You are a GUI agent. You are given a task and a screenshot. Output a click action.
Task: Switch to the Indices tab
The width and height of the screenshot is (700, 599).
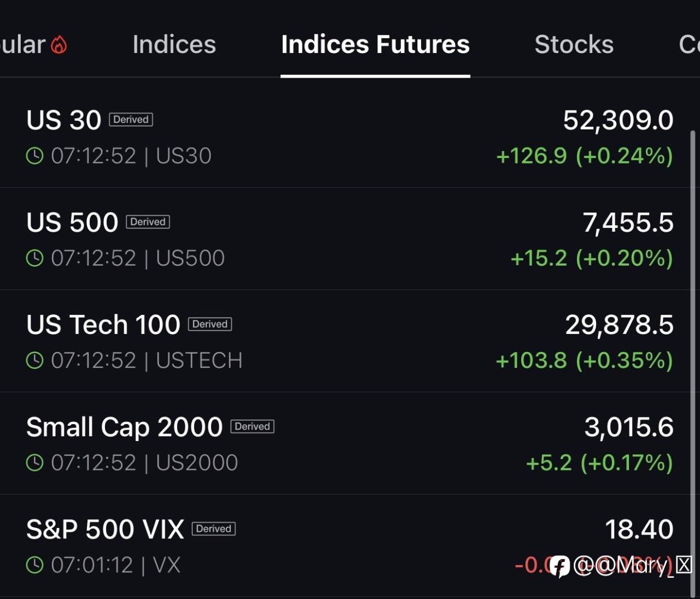coord(174,45)
